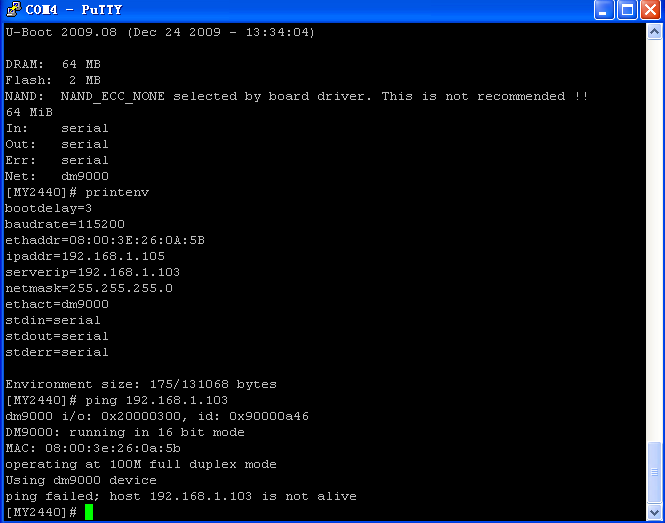Click the 'baudrate=115200' line
The width and height of the screenshot is (665, 523).
click(65, 224)
